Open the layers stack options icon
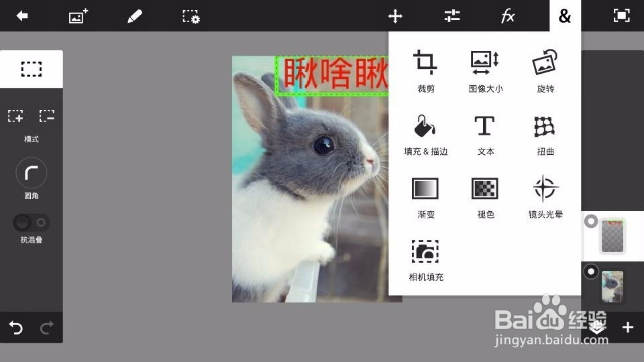The image size is (644, 362). tap(597, 328)
